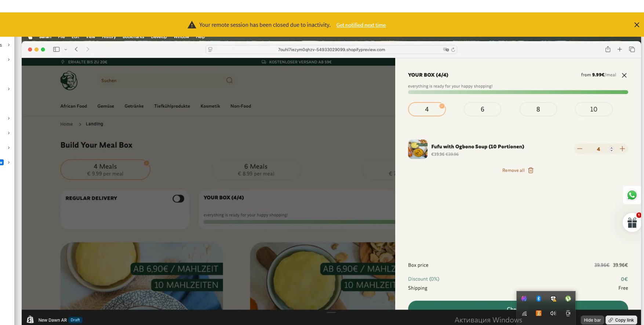Click Remove all in the box drawer

pyautogui.click(x=518, y=170)
